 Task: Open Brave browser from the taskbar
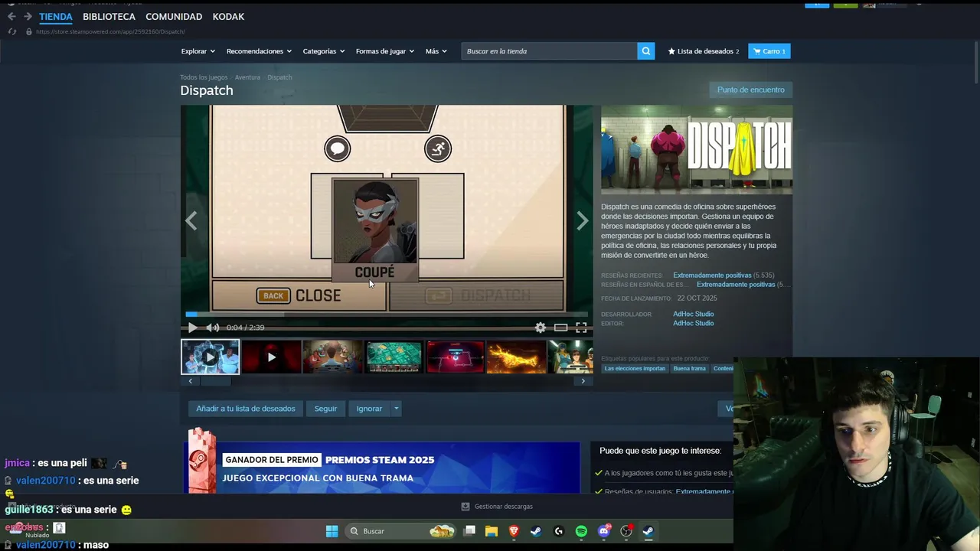pos(514,531)
